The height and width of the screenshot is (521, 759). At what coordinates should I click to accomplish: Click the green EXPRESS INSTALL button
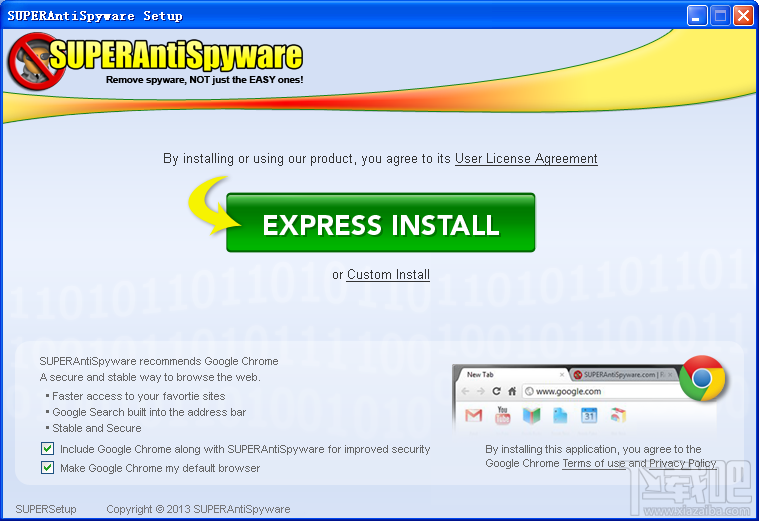click(380, 223)
